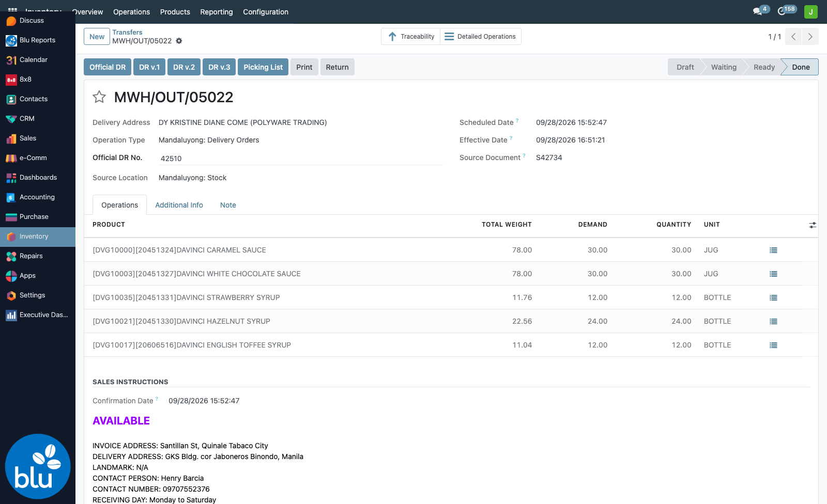
Task: Open Apps module
Action: click(x=38, y=276)
